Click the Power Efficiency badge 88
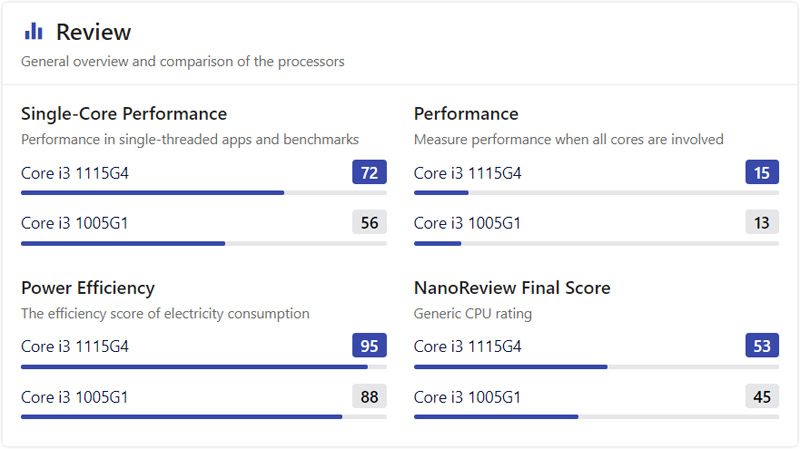Screen dimensions: 800x449 (x=369, y=396)
